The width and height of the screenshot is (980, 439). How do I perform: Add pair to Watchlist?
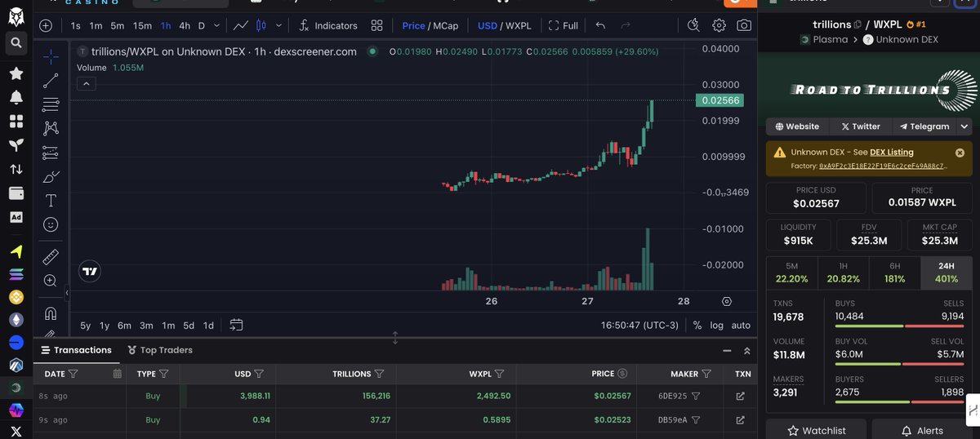pyautogui.click(x=816, y=430)
